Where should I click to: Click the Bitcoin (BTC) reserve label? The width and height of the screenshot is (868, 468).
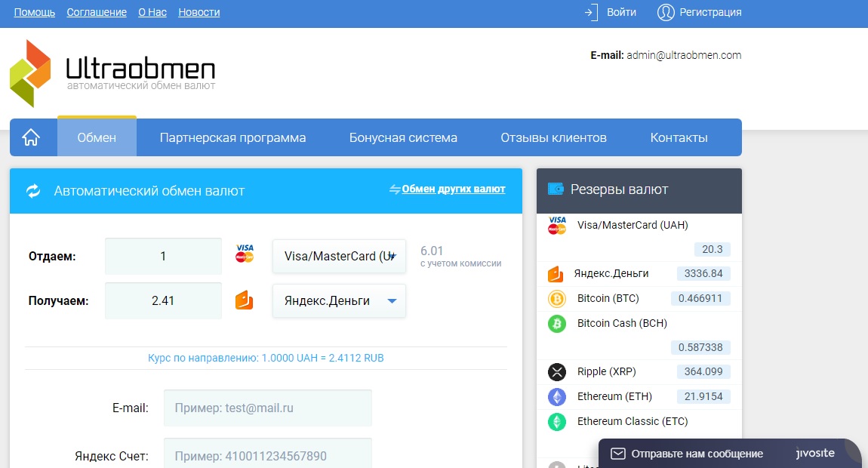click(608, 298)
